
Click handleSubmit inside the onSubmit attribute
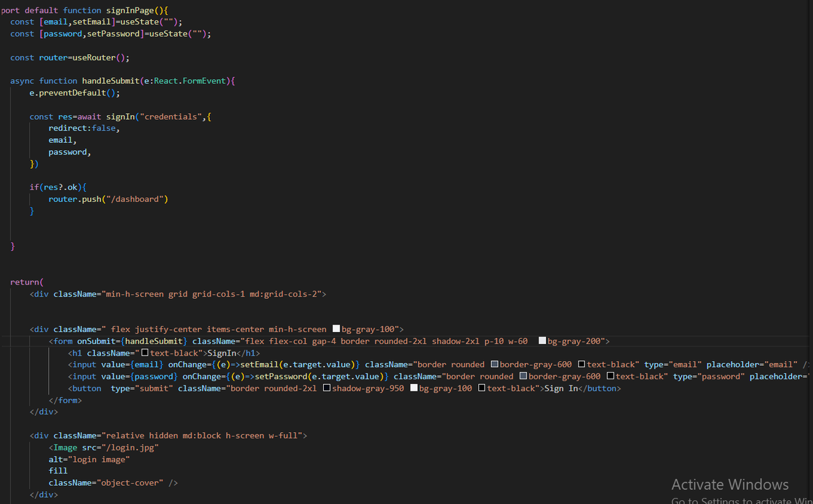(x=154, y=341)
